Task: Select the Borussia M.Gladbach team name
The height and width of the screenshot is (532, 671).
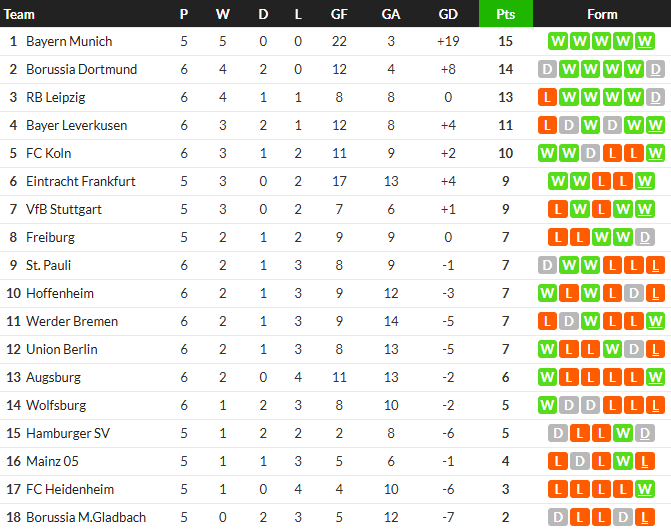Action: click(86, 518)
